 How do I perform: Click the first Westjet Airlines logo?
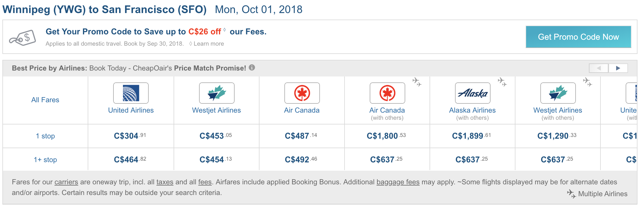pyautogui.click(x=217, y=93)
